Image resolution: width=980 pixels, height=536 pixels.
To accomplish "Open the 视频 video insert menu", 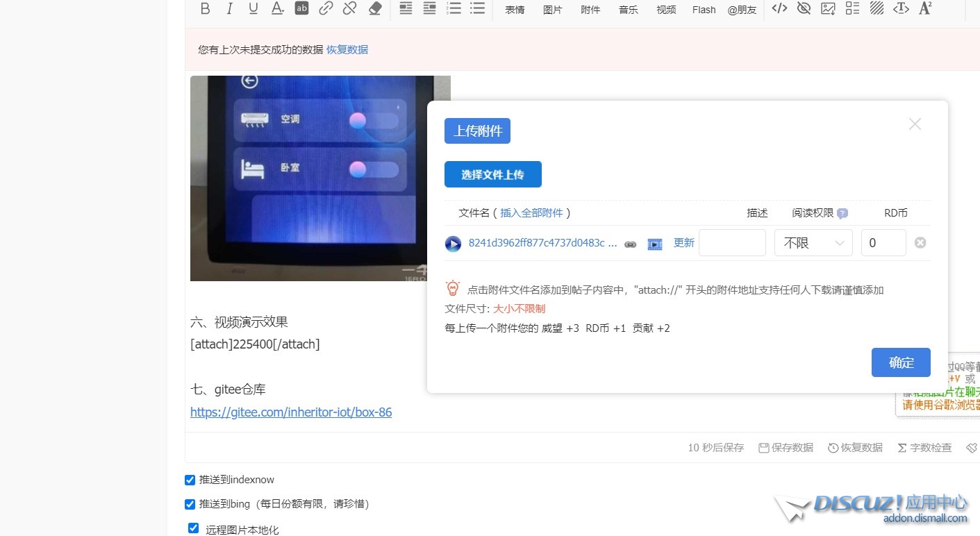I will (x=666, y=10).
